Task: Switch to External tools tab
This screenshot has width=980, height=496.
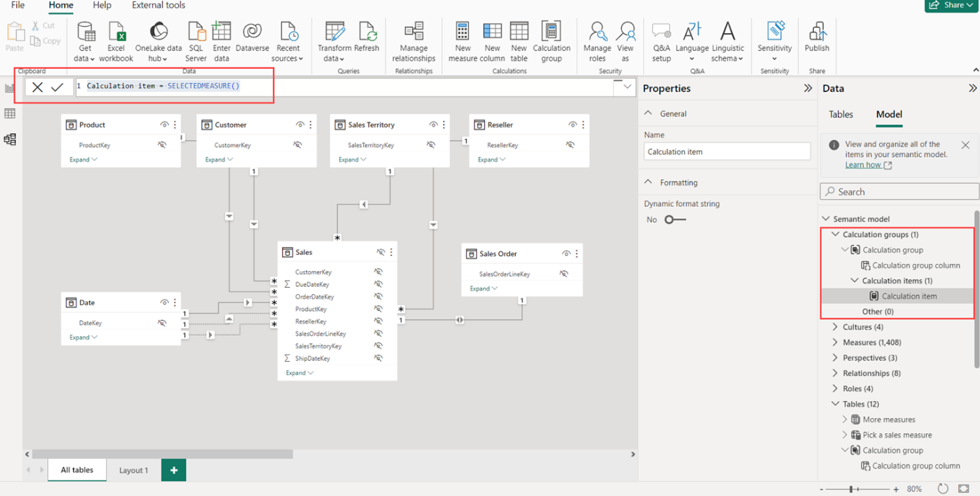Action: [158, 6]
